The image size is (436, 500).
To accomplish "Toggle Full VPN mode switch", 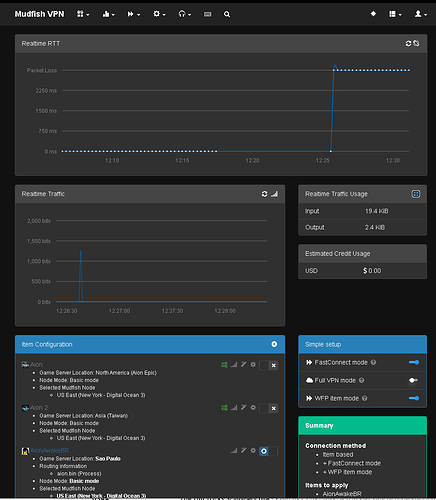I will coord(413,380).
